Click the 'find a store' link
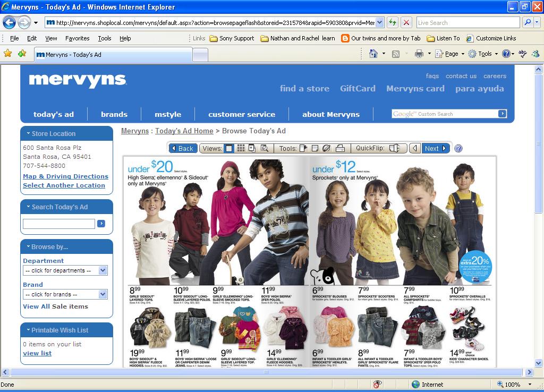 [304, 89]
